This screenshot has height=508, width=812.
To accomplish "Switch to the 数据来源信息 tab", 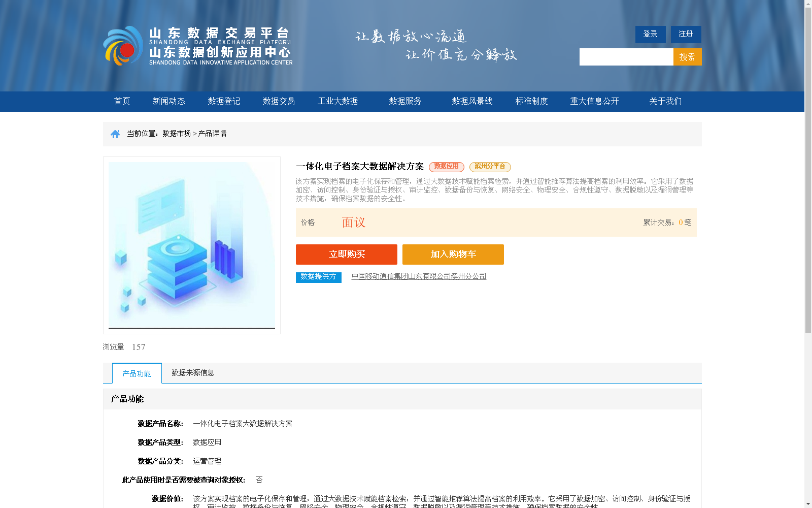I will [193, 373].
